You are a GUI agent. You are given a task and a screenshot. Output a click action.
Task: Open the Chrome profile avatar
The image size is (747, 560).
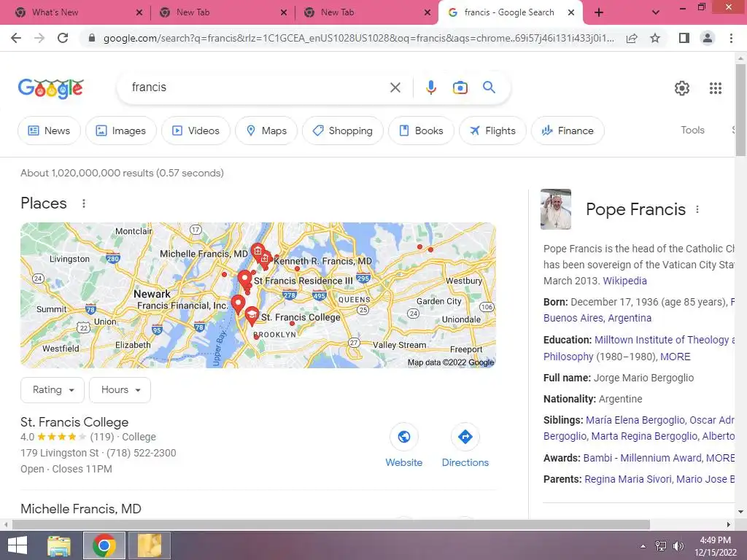tap(708, 38)
